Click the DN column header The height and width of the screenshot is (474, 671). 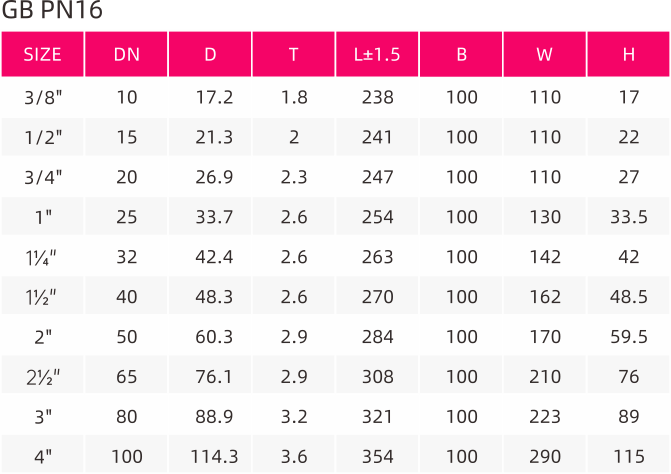[126, 54]
